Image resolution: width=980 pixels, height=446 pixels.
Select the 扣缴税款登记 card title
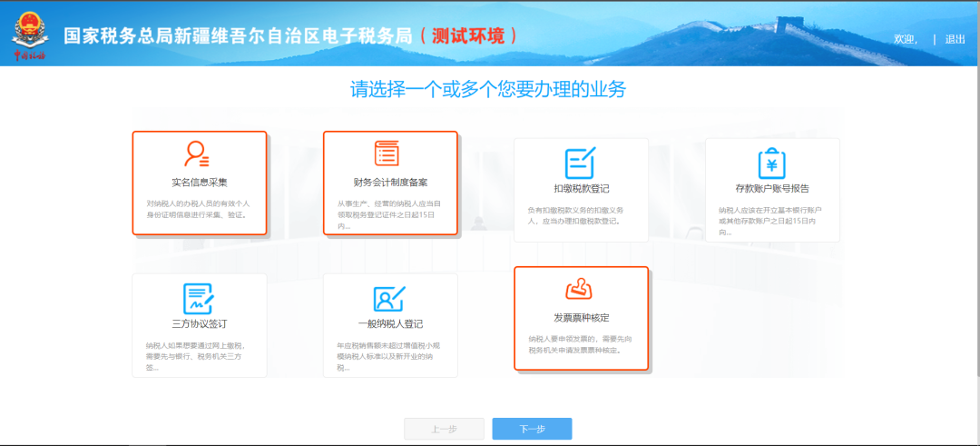[x=582, y=189]
